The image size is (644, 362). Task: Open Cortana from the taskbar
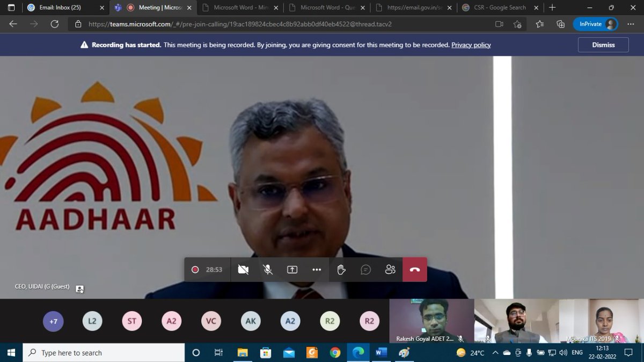(196, 353)
